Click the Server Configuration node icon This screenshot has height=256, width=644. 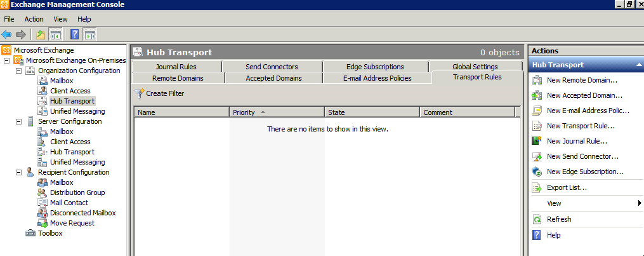click(x=30, y=121)
